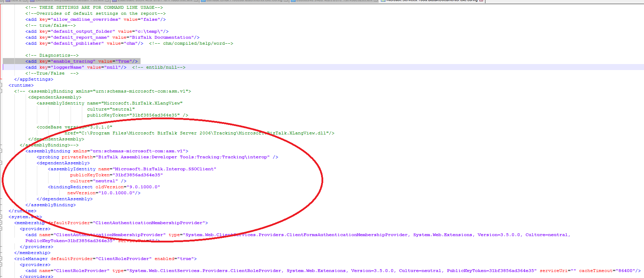Click the closing assemblyBinding tag
This screenshot has width=644, height=278.
point(51,205)
